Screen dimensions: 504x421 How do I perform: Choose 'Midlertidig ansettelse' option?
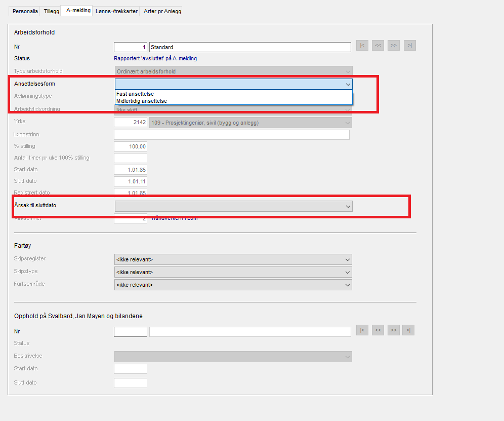pos(142,101)
